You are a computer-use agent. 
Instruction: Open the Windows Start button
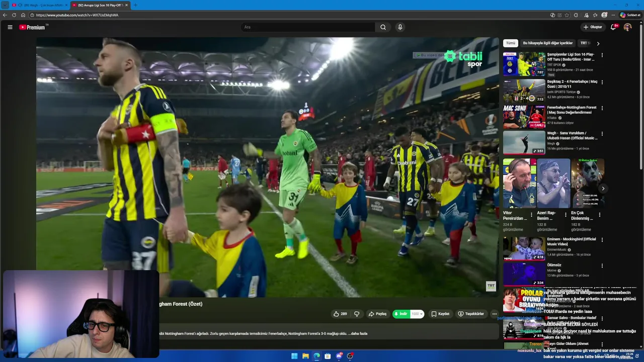(x=294, y=356)
